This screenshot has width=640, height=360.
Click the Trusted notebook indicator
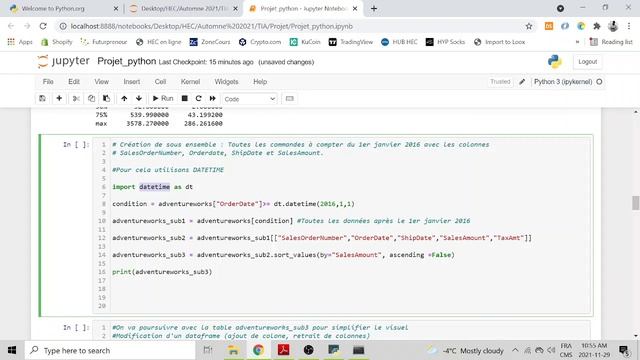500,82
